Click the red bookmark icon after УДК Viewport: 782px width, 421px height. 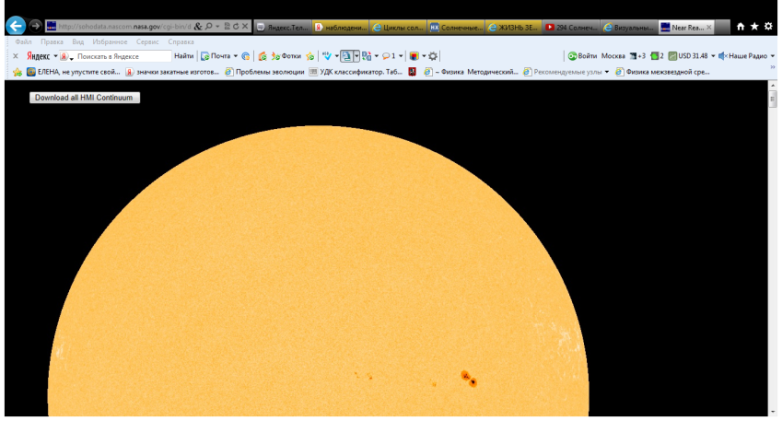412,72
